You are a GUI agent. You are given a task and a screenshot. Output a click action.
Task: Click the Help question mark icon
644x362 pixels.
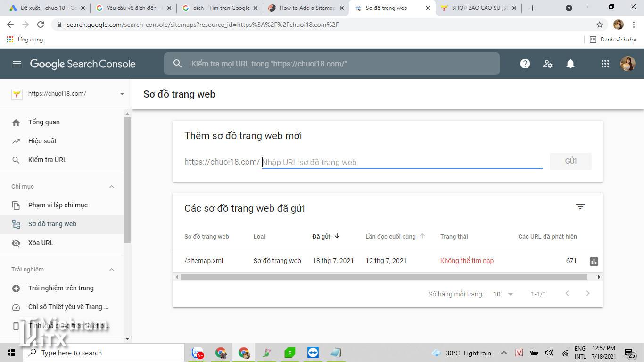pos(525,64)
